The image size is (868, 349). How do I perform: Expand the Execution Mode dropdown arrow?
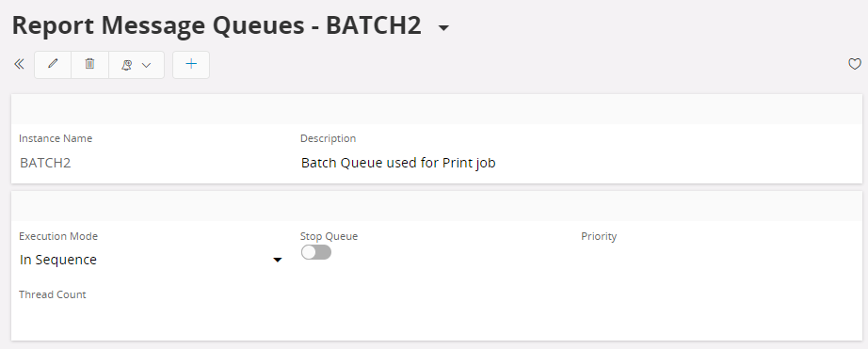click(278, 260)
